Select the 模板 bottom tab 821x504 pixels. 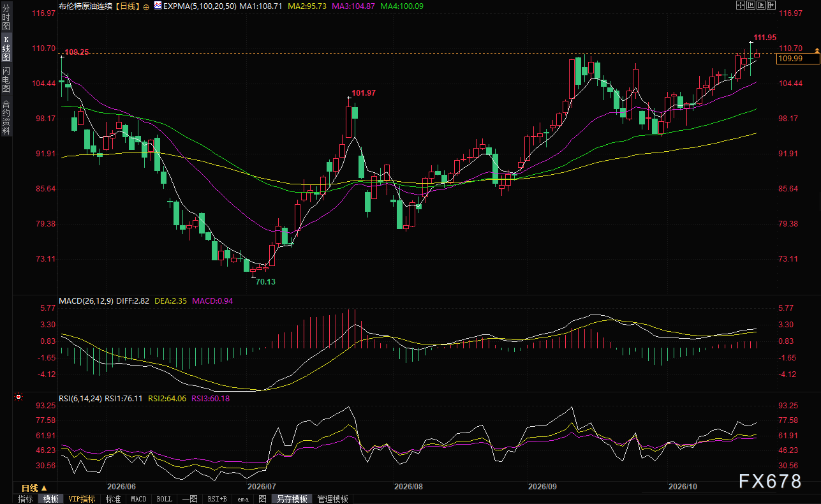click(51, 499)
